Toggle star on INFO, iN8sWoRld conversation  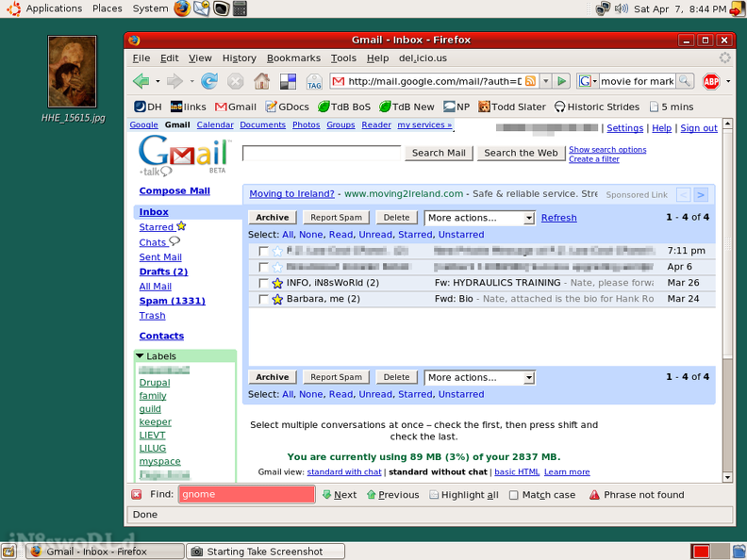(277, 284)
